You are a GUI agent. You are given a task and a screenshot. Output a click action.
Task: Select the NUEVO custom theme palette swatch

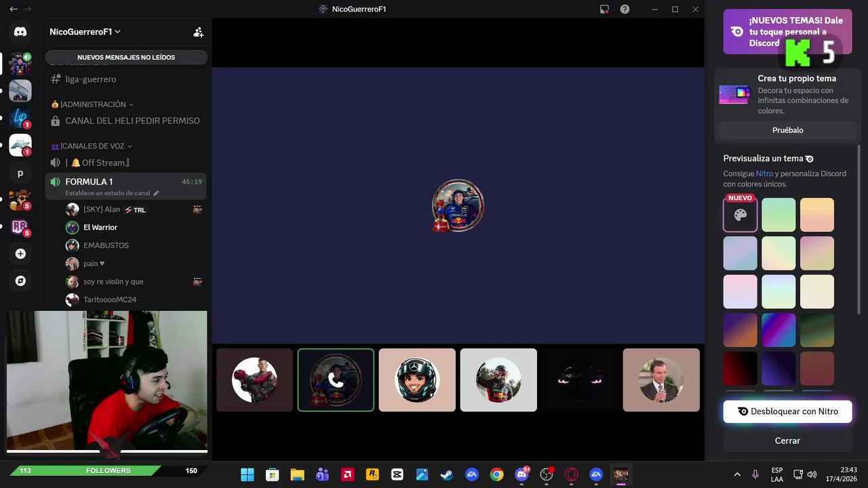pos(740,215)
